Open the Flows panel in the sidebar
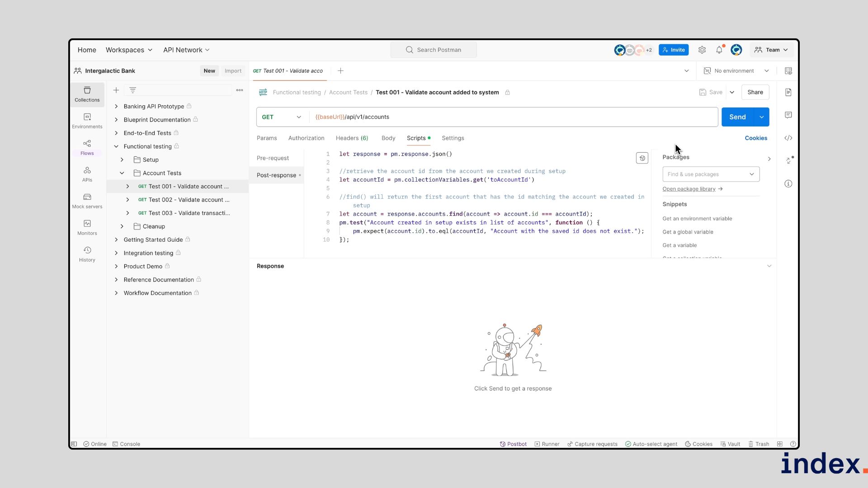Viewport: 868px width, 488px height. pos(87,147)
